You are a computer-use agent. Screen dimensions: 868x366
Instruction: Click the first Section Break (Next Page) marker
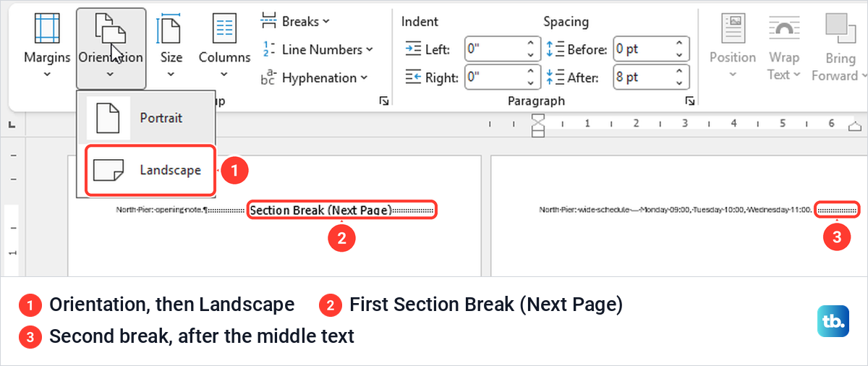(x=341, y=210)
